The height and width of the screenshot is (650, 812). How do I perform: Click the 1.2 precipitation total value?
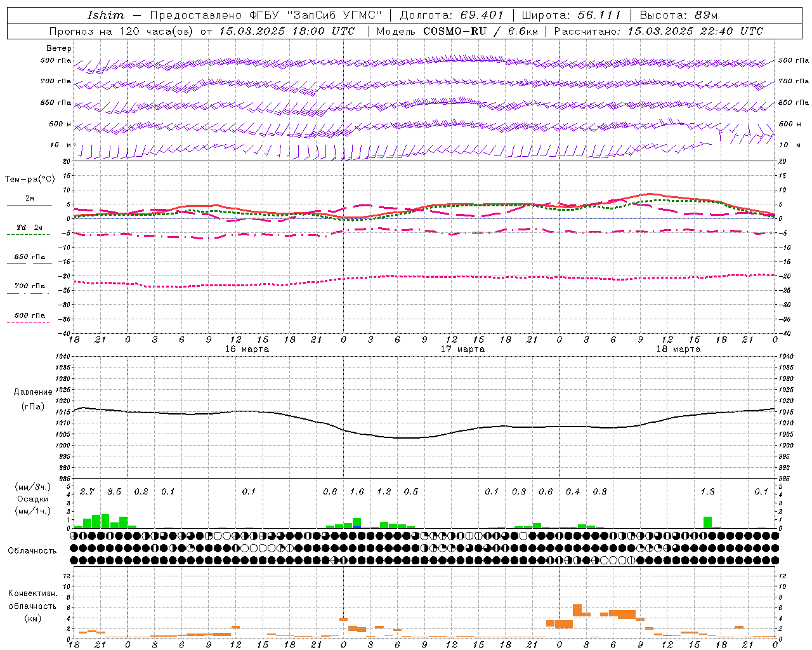coord(384,492)
